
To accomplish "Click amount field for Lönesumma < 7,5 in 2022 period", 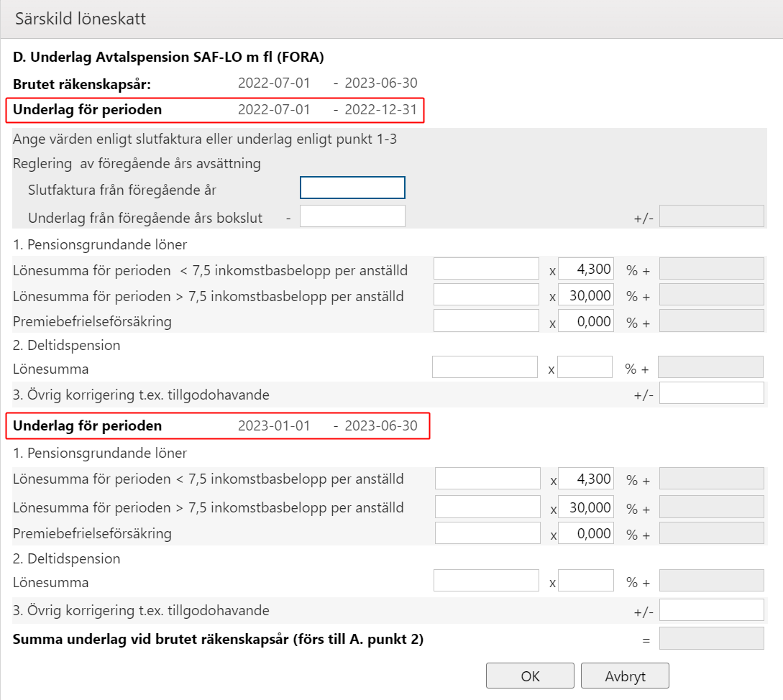I will (486, 269).
